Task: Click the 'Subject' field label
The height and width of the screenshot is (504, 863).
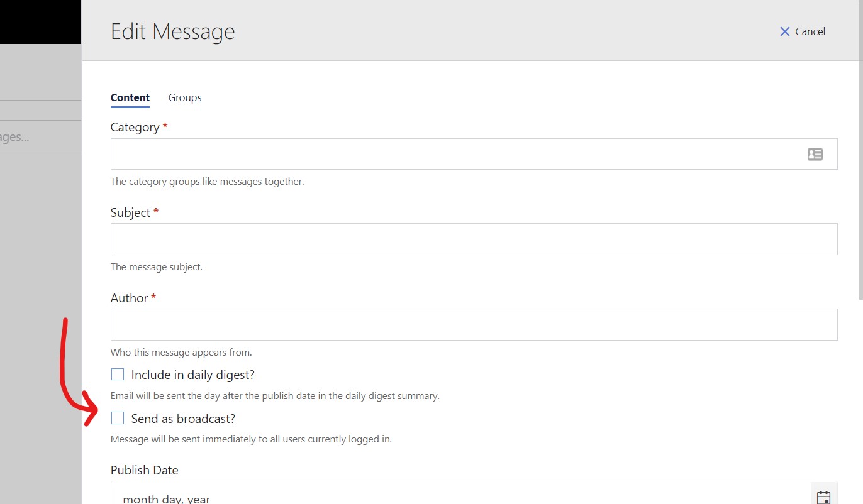Action: pos(130,212)
